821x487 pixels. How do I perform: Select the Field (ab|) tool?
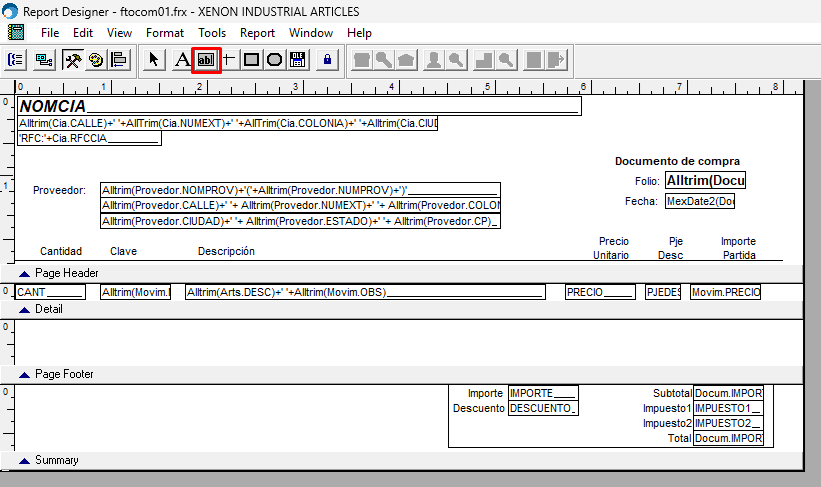tap(206, 60)
